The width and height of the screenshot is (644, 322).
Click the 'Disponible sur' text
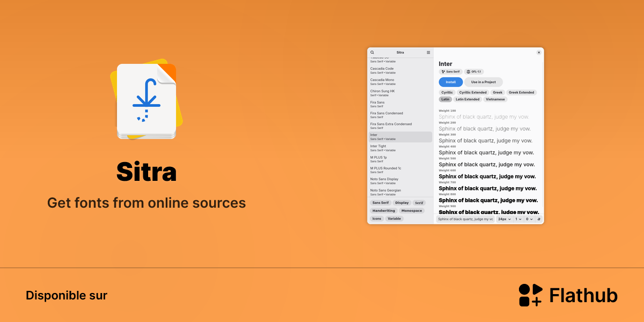[x=67, y=296]
